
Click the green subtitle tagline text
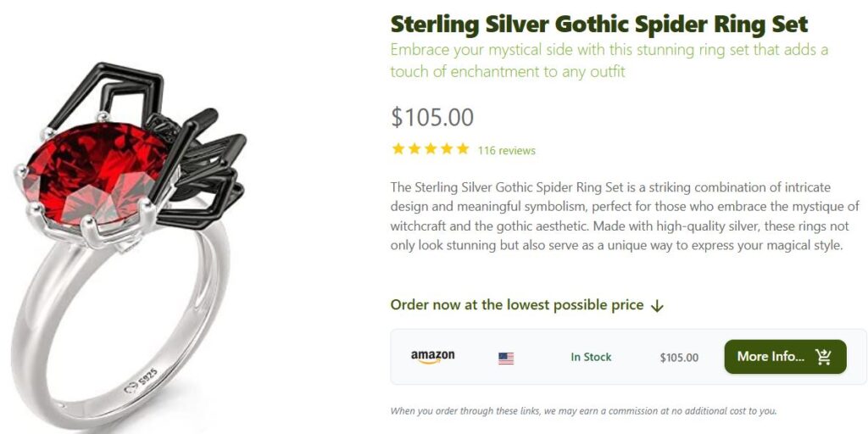coord(609,60)
